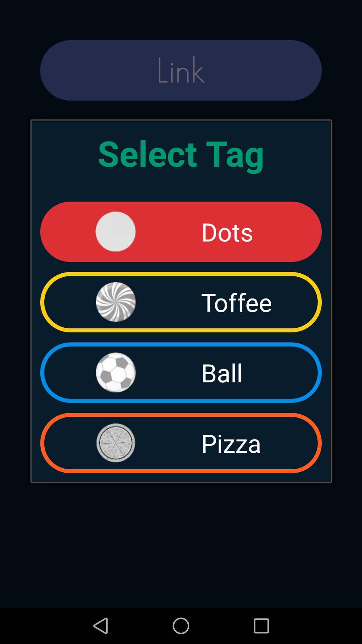Select the Pizza tag option
The height and width of the screenshot is (644, 362).
pos(181,443)
